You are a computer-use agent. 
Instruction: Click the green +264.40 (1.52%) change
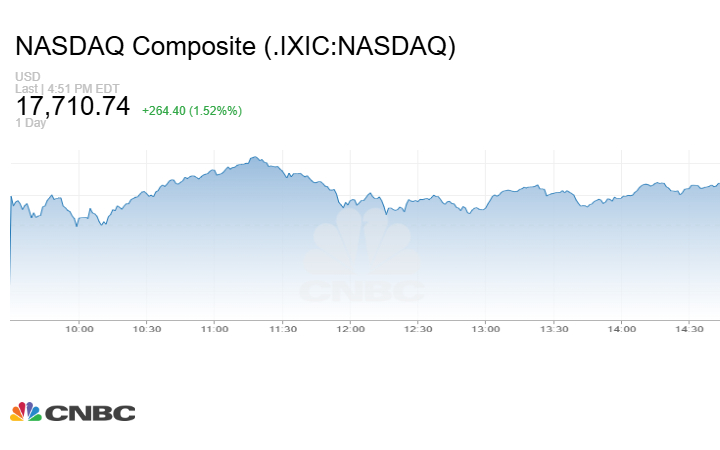click(x=192, y=110)
